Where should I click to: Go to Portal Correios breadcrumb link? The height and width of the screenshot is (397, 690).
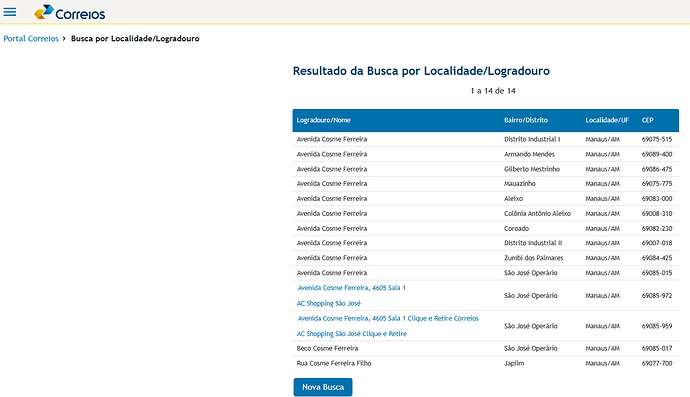coord(31,38)
